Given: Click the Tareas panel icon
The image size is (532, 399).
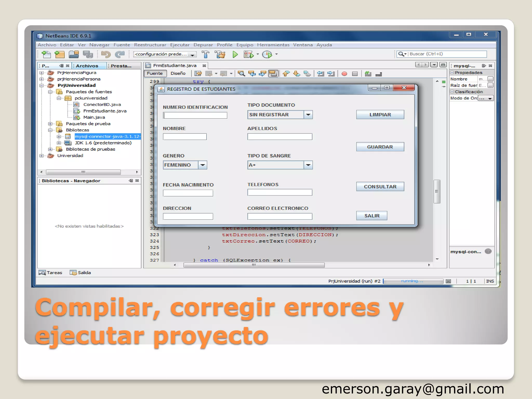Looking at the screenshot, I should click(42, 272).
